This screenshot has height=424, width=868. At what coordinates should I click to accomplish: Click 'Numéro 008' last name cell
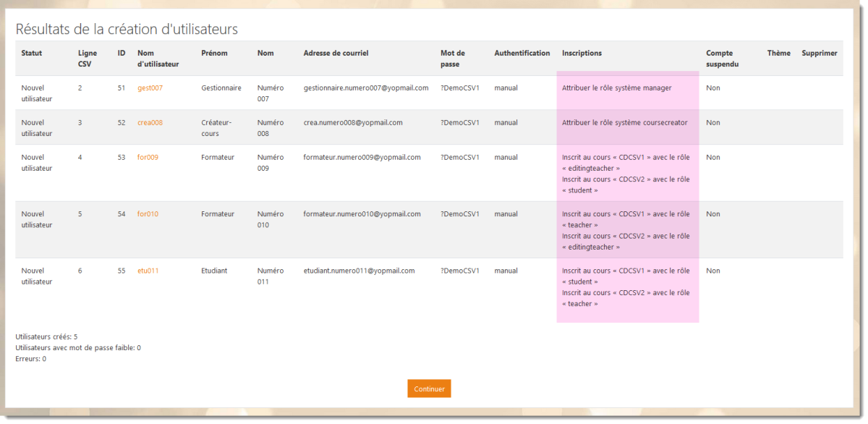[271, 128]
